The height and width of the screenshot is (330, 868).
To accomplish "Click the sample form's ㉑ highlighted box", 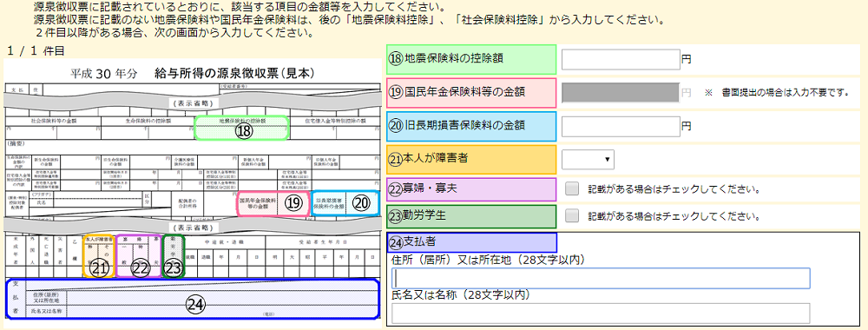I will pos(99,256).
